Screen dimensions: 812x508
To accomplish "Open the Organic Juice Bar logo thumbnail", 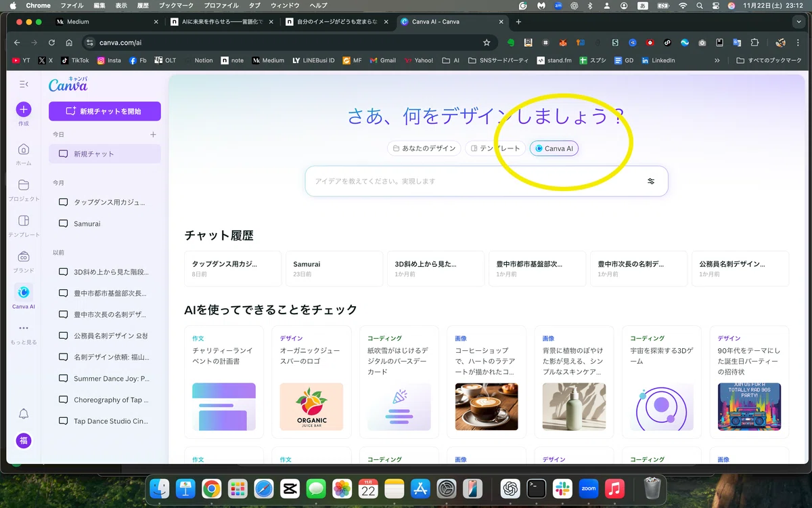I will coord(311,406).
